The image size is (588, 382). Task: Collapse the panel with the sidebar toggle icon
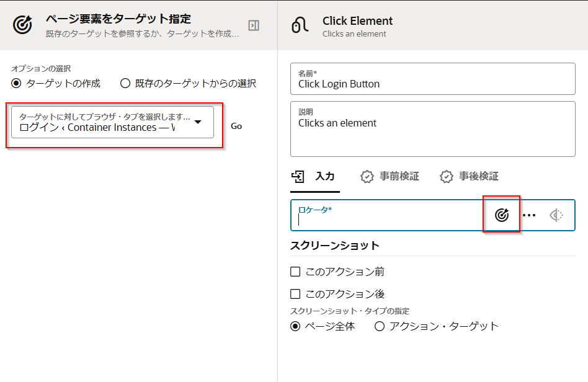pyautogui.click(x=254, y=25)
